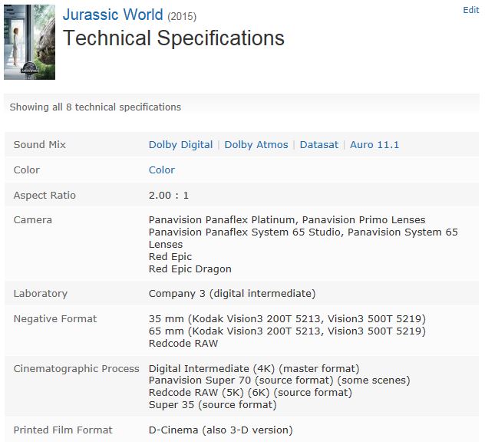The image size is (485, 448).
Task: Open the Auro 11.1 link
Action: 374,145
